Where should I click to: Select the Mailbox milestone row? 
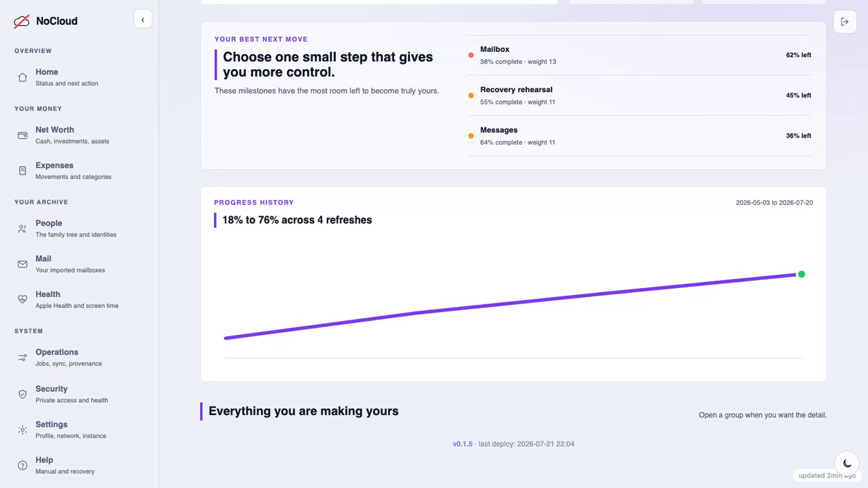tap(640, 55)
